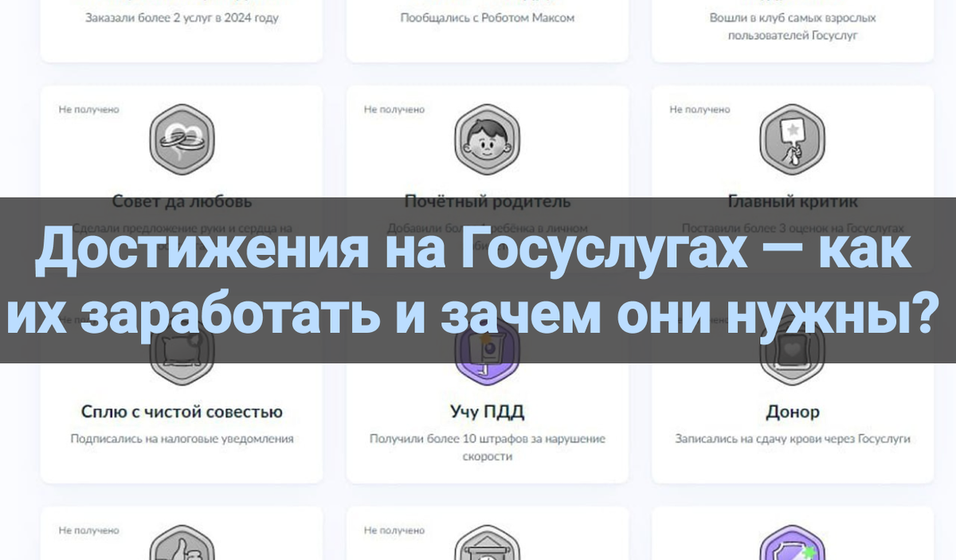Click description Подписались на налоговые уведомления
The height and width of the screenshot is (560, 956).
(x=182, y=438)
